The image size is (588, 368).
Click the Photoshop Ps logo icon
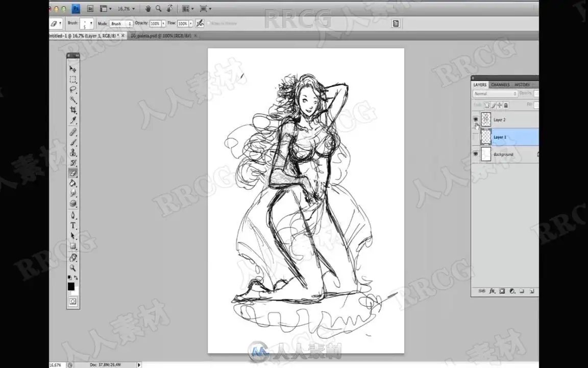point(76,8)
